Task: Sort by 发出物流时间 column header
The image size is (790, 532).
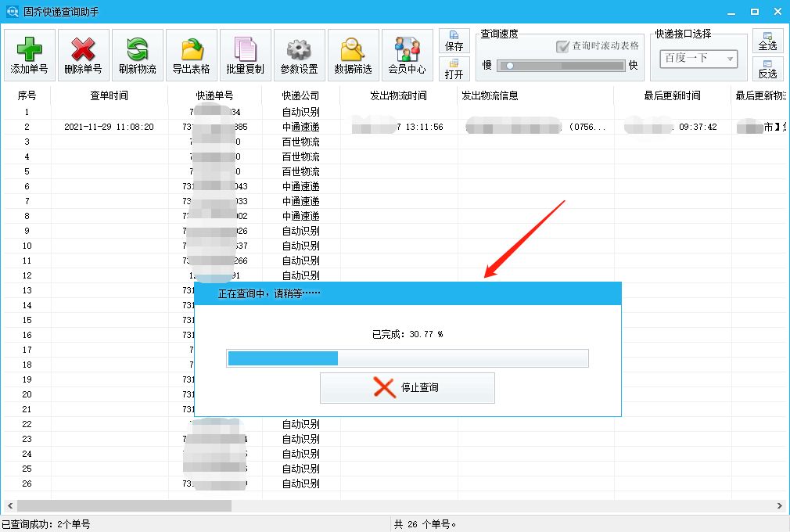Action: pyautogui.click(x=399, y=95)
